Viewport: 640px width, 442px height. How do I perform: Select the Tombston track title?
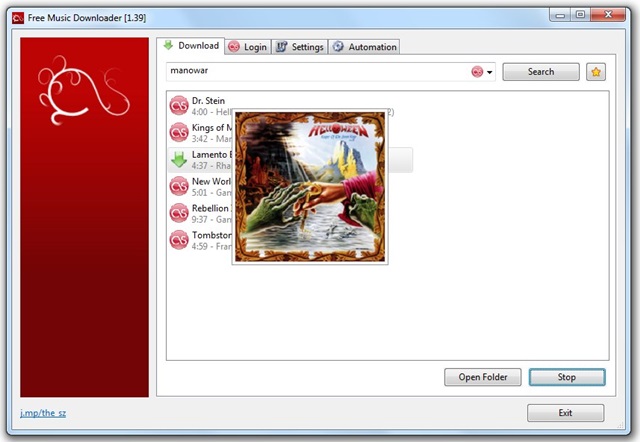click(x=211, y=235)
